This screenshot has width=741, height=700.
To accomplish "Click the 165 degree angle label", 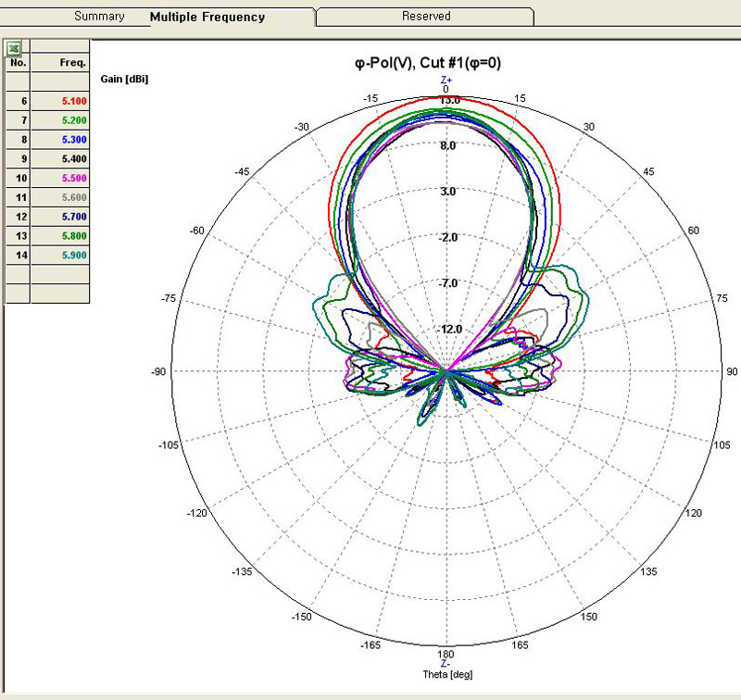I will pos(520,645).
